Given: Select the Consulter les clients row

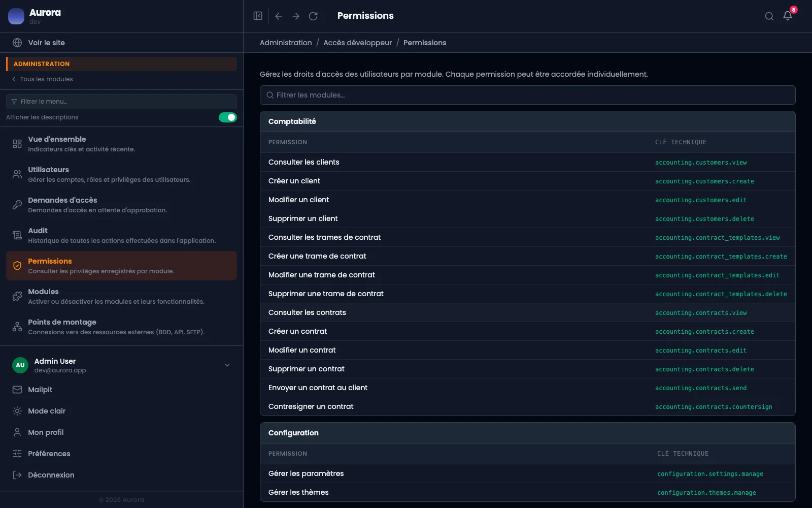Looking at the screenshot, I should click(x=527, y=162).
